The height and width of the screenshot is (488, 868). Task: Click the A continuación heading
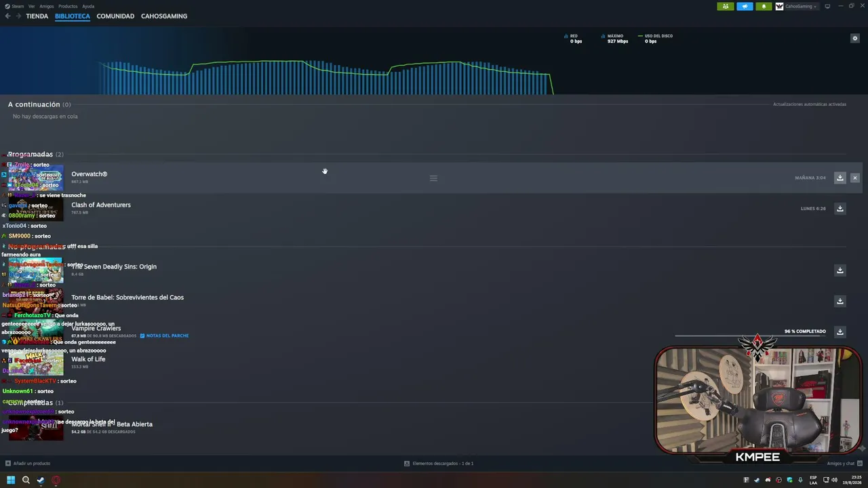pyautogui.click(x=34, y=104)
